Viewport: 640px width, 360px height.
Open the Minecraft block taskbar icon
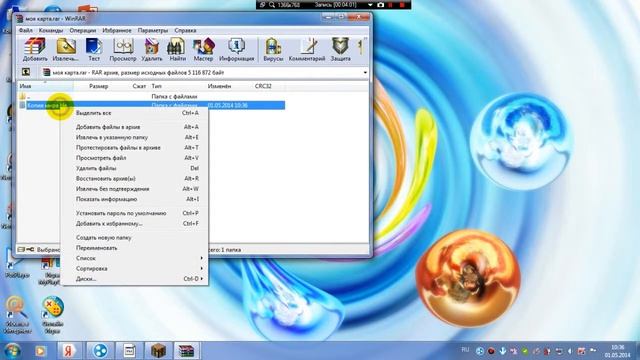coord(158,351)
